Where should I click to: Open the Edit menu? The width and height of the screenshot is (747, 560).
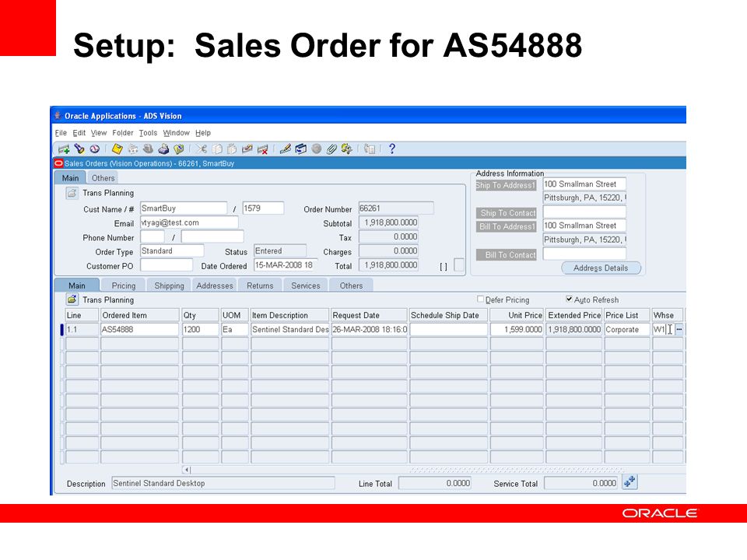pyautogui.click(x=79, y=133)
